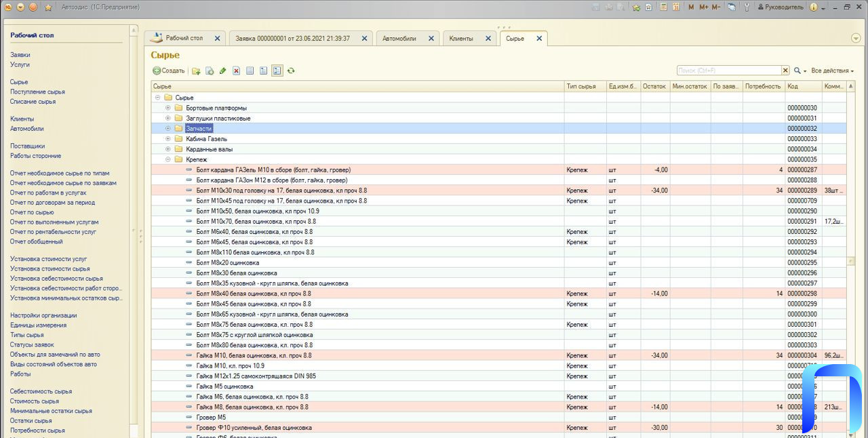Switch to hierarchical list view mode icon
This screenshot has width=868, height=438.
(x=264, y=71)
